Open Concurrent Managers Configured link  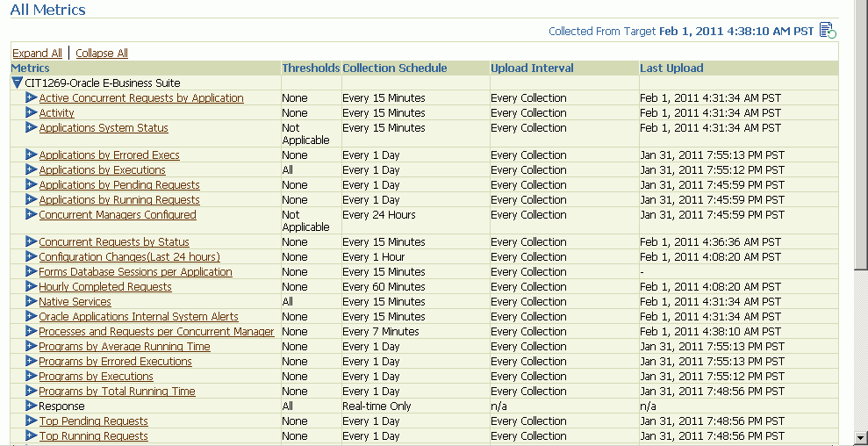pyautogui.click(x=118, y=215)
